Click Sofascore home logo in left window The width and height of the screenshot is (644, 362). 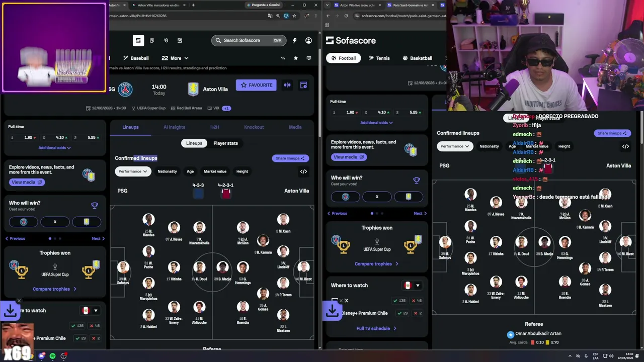138,40
